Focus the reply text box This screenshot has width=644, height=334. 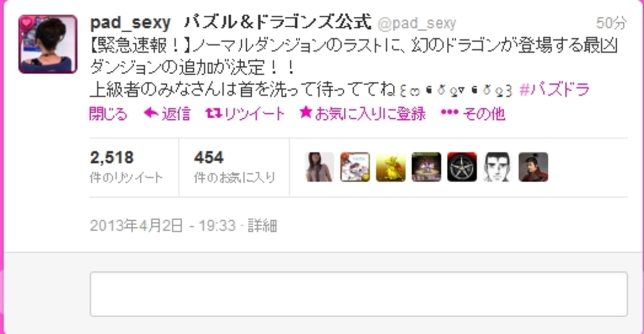[359, 294]
